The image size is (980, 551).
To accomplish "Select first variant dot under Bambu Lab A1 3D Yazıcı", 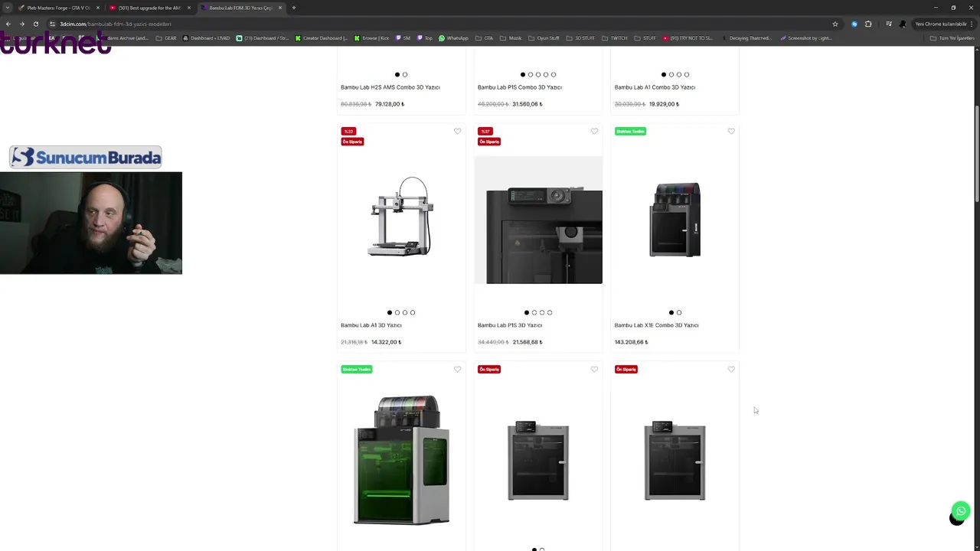I will click(x=390, y=312).
